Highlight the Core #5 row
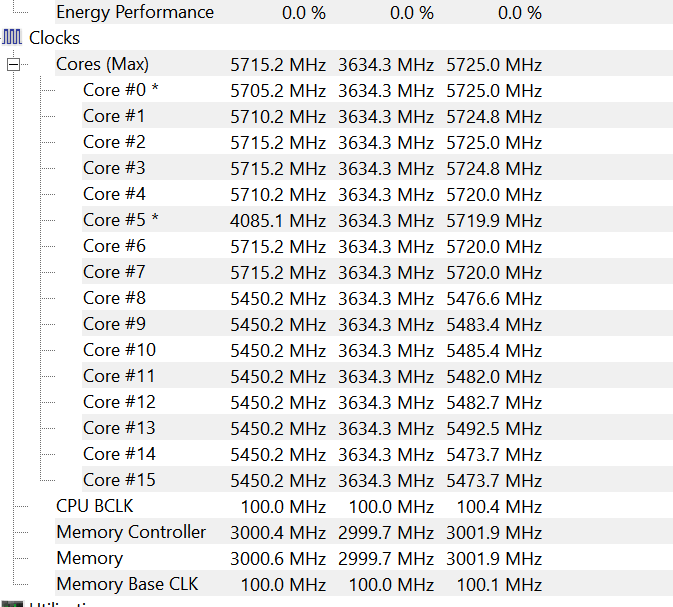This screenshot has height=607, width=673. coord(120,220)
